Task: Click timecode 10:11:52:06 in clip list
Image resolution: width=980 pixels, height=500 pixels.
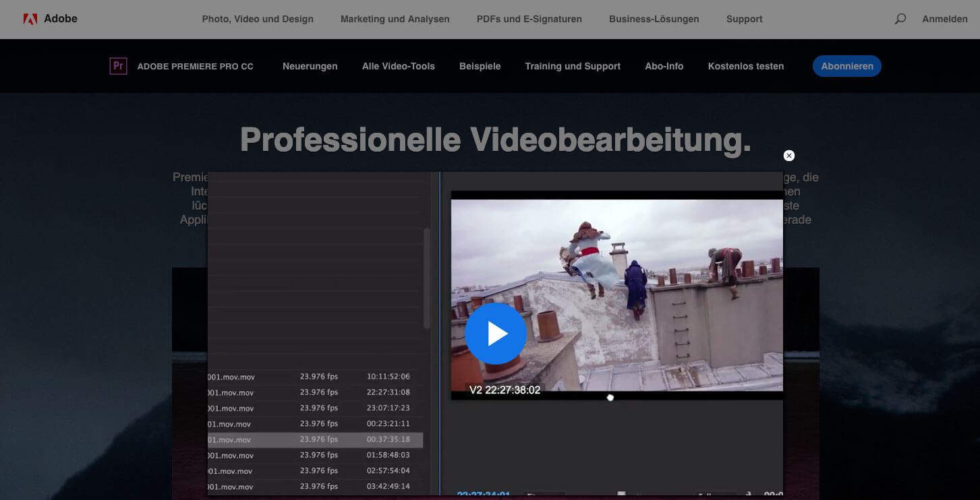Action: click(388, 377)
